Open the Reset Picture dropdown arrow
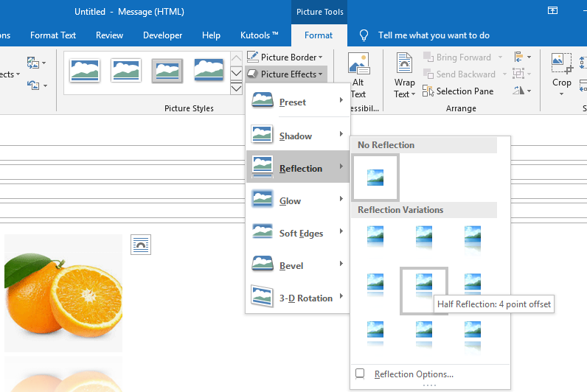 click(45, 85)
